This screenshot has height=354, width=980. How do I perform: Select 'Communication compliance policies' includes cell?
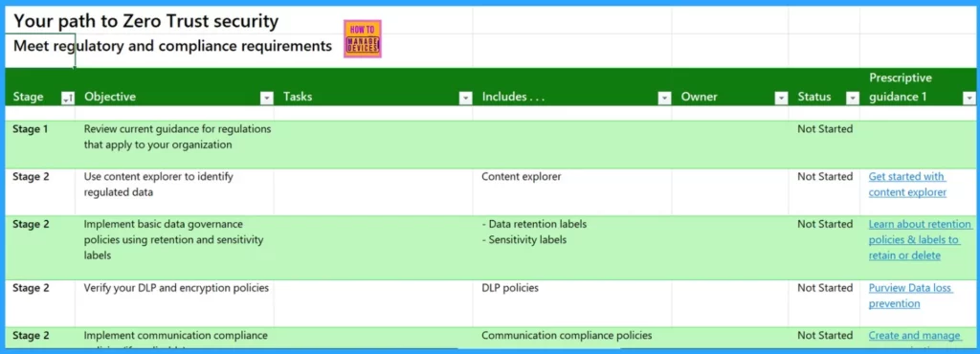[x=572, y=337]
